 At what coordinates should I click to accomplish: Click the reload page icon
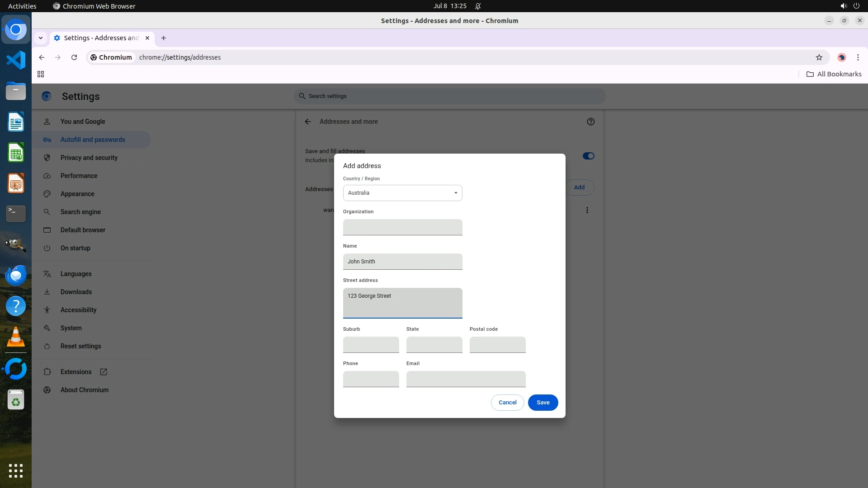tap(74, 57)
